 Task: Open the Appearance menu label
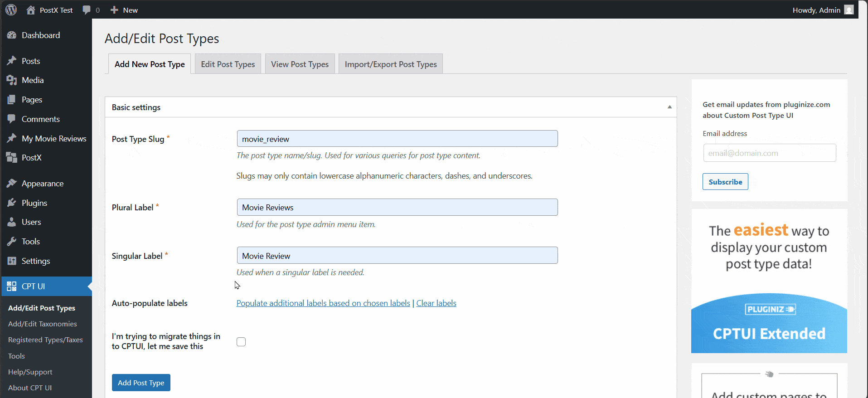click(x=43, y=184)
